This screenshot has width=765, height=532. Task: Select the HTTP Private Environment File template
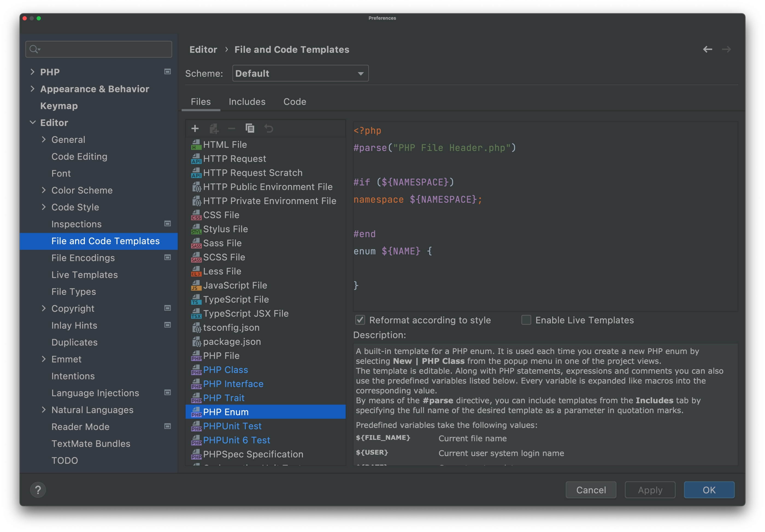point(266,201)
